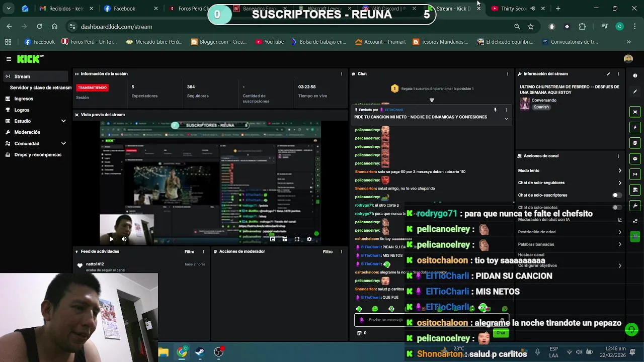This screenshot has height=362, width=644.
Task: Enter fullscreen in stream preview
Action: [297, 239]
